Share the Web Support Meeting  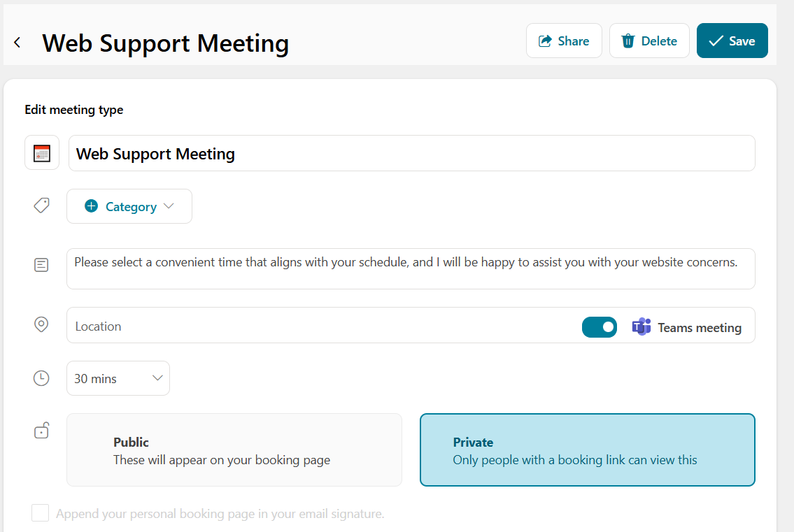point(564,41)
